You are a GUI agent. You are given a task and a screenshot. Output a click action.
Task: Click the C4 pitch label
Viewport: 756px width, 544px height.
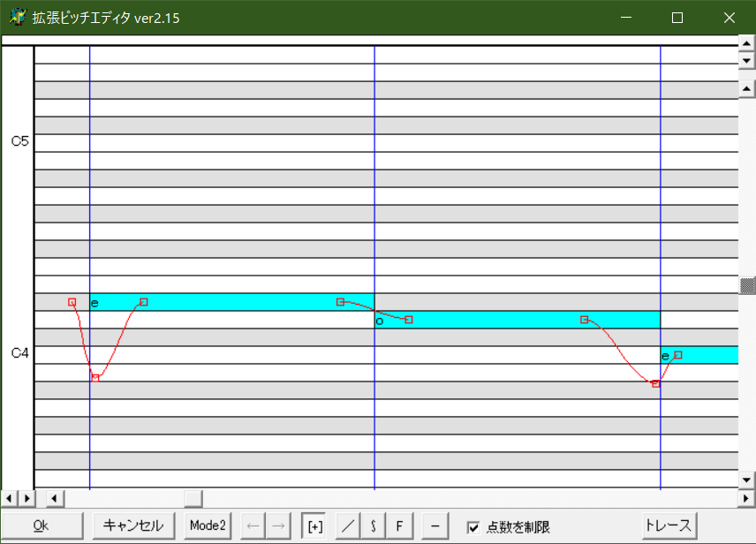point(19,353)
